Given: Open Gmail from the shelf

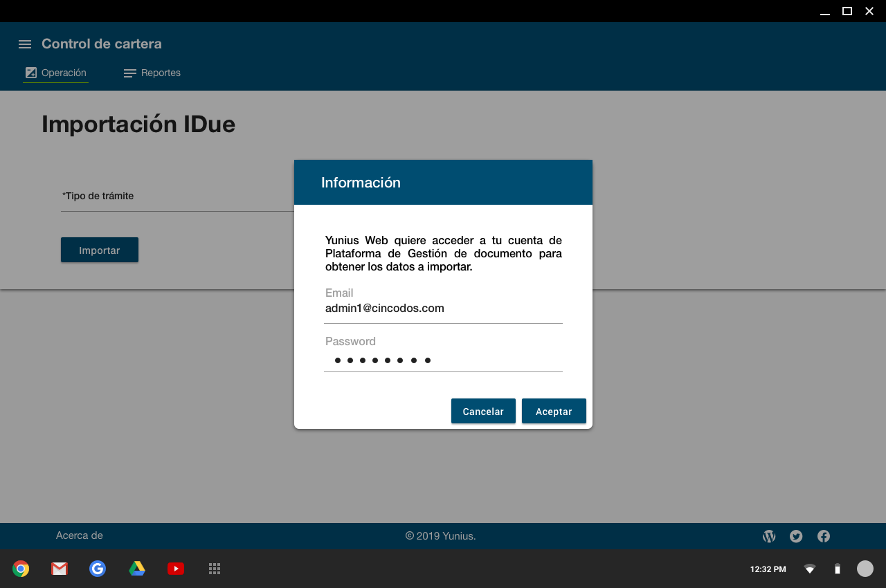Looking at the screenshot, I should [60, 569].
